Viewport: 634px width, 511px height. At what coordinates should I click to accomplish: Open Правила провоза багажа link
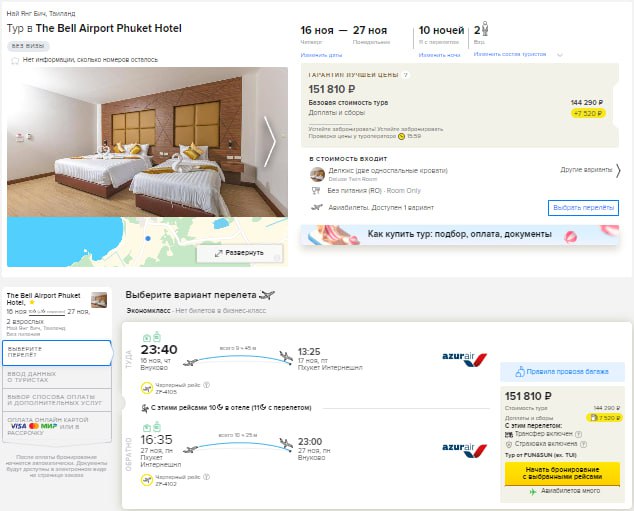(x=564, y=372)
